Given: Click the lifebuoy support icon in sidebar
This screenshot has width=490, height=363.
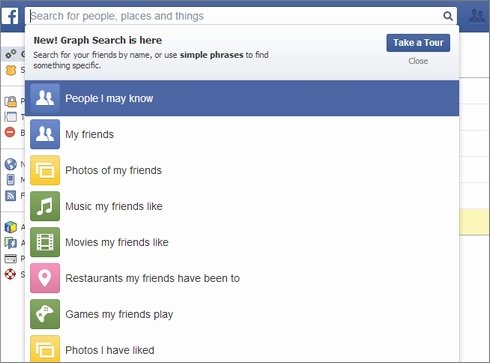Looking at the screenshot, I should point(10,274).
